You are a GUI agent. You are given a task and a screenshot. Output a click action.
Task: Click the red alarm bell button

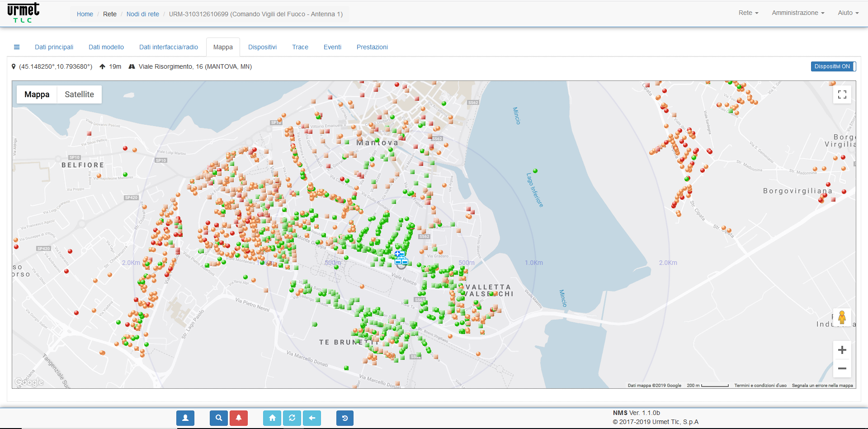tap(239, 418)
